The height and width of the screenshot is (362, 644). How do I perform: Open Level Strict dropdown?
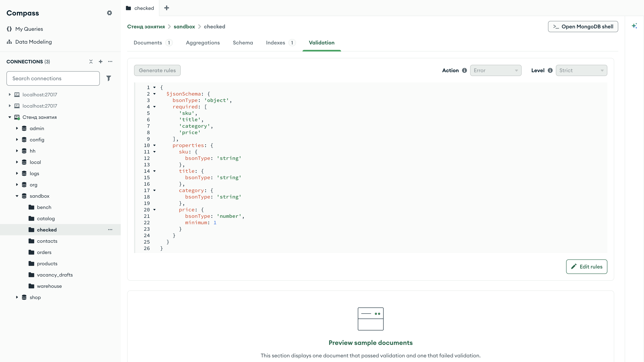pos(581,70)
